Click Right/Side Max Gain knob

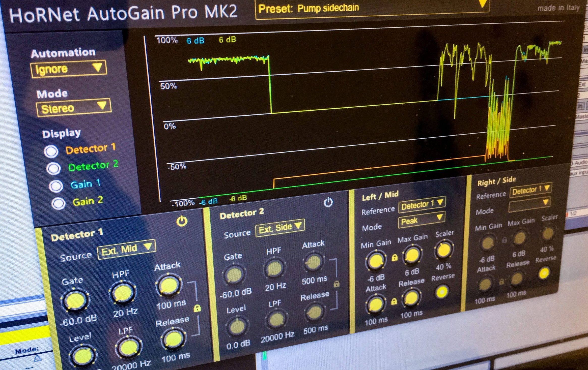[519, 238]
